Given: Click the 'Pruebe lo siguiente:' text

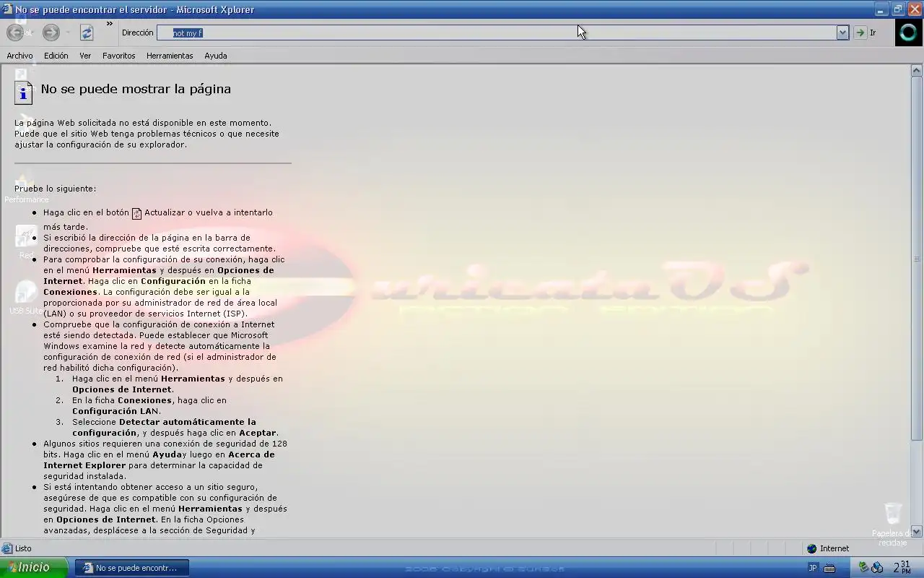Looking at the screenshot, I should pyautogui.click(x=55, y=189).
